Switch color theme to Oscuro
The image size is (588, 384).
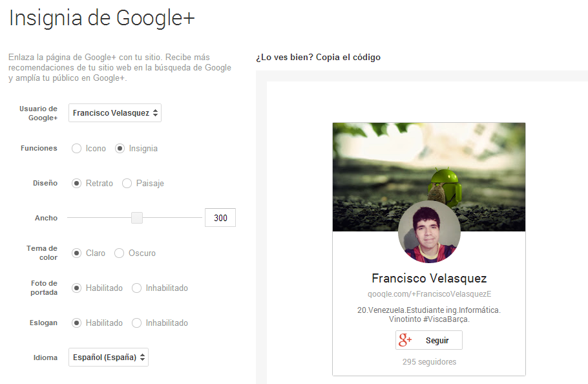pos(120,253)
